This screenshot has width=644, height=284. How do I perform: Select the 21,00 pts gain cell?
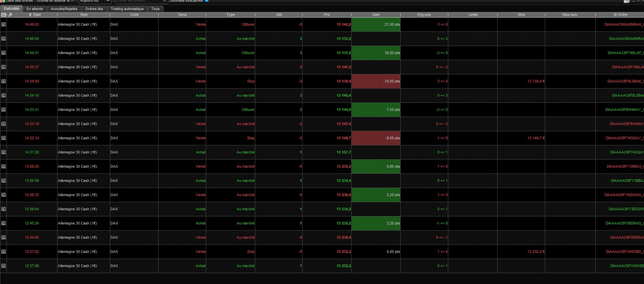[376, 24]
